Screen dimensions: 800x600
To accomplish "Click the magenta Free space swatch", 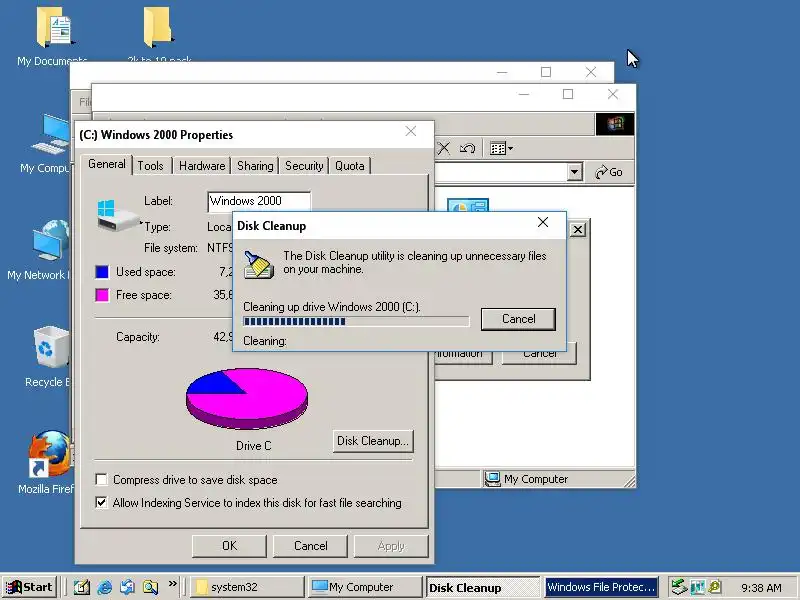I will [102, 295].
